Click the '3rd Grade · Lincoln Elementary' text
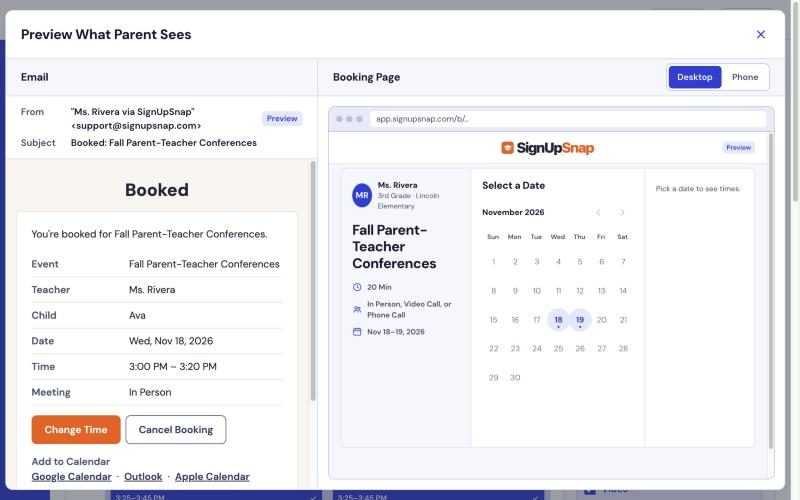 pyautogui.click(x=408, y=201)
